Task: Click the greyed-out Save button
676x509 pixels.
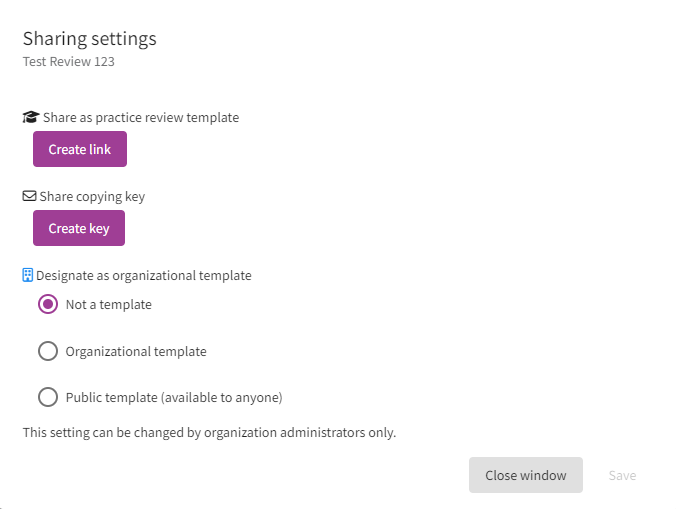Action: click(x=622, y=475)
